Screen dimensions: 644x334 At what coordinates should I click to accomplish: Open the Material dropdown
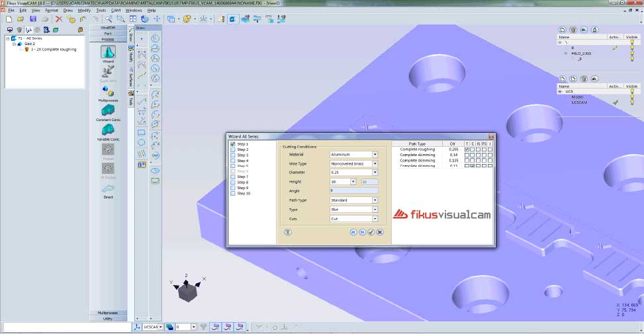point(375,154)
